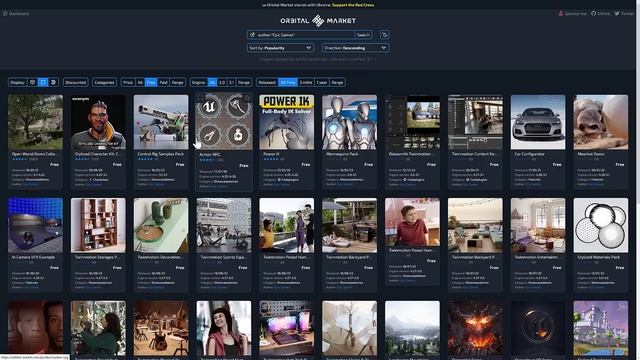Open the Twitter bird icon link
This screenshot has height=360, width=640.
pyautogui.click(x=617, y=13)
